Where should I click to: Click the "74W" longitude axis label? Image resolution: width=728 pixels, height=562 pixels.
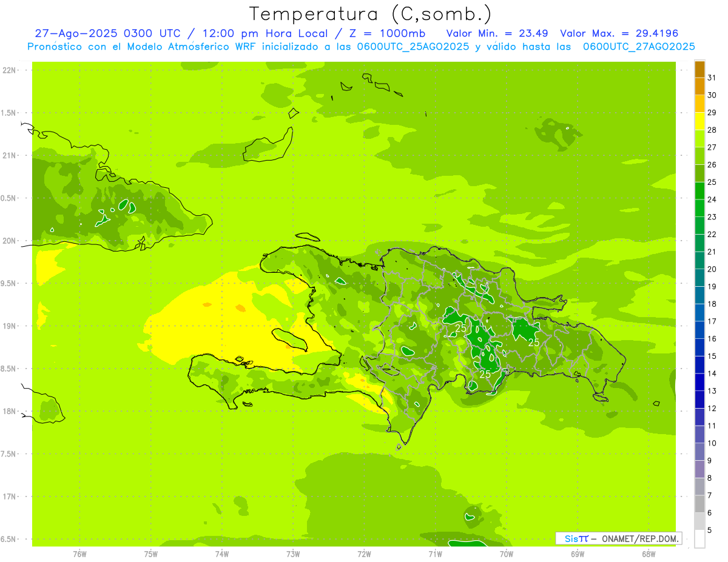pyautogui.click(x=222, y=554)
